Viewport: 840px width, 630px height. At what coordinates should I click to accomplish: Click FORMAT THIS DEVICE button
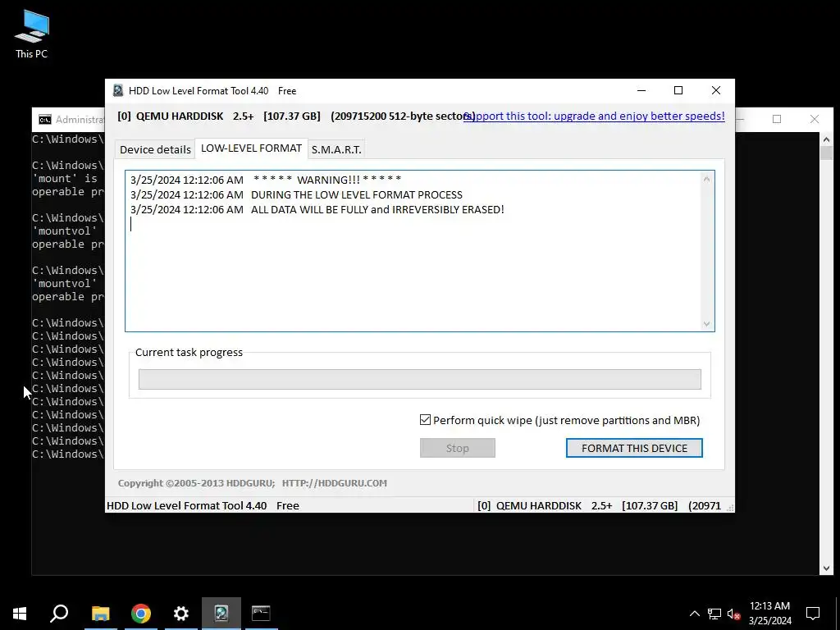(634, 448)
